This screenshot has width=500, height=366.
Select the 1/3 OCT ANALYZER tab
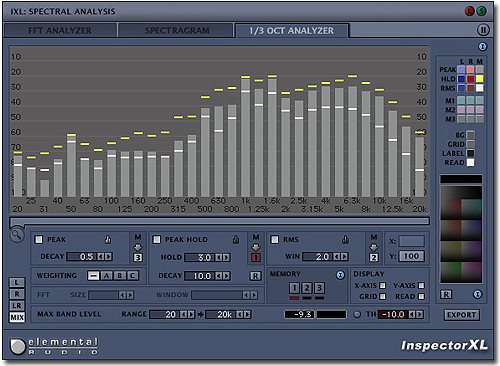[x=292, y=31]
